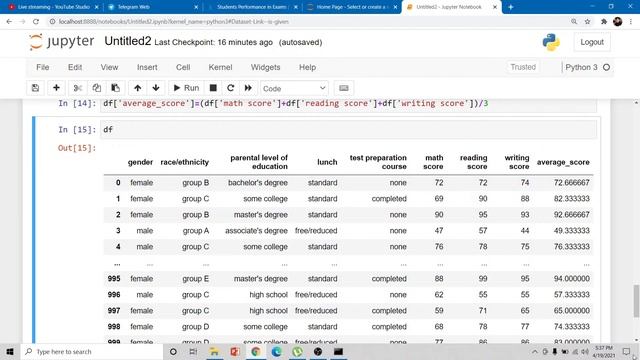Open the command palette keyboard icon

point(344,88)
